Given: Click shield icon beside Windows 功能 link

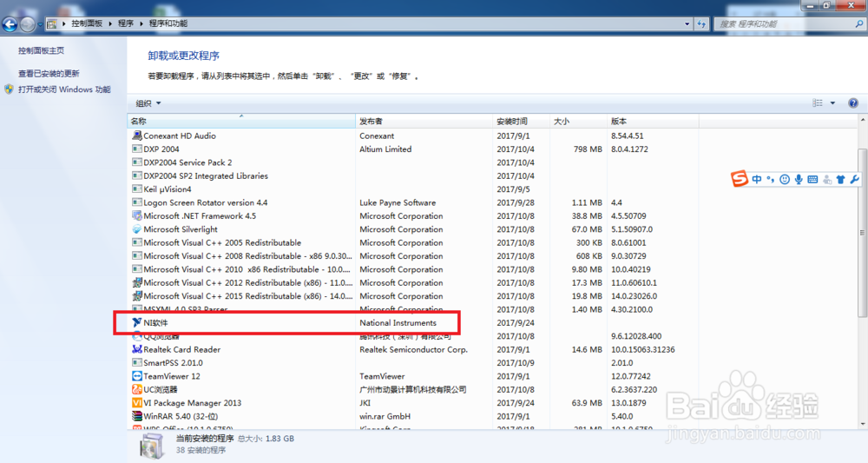Looking at the screenshot, I should (9, 89).
